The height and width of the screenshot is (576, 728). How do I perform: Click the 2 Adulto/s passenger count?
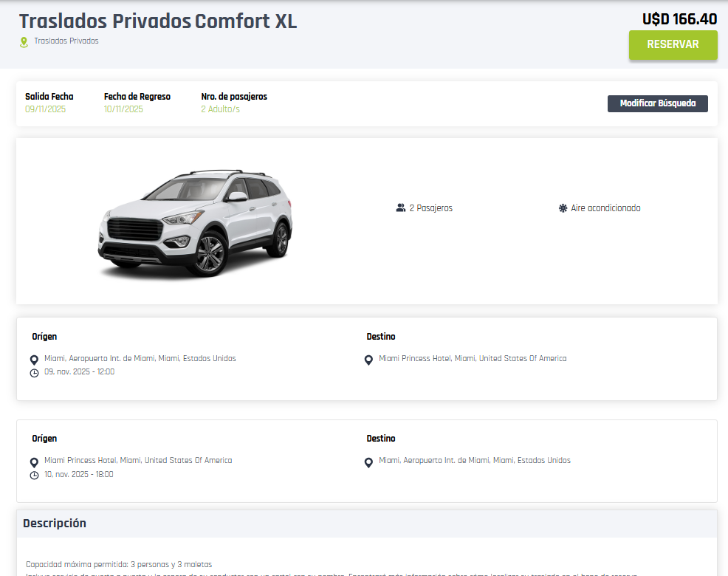(220, 109)
